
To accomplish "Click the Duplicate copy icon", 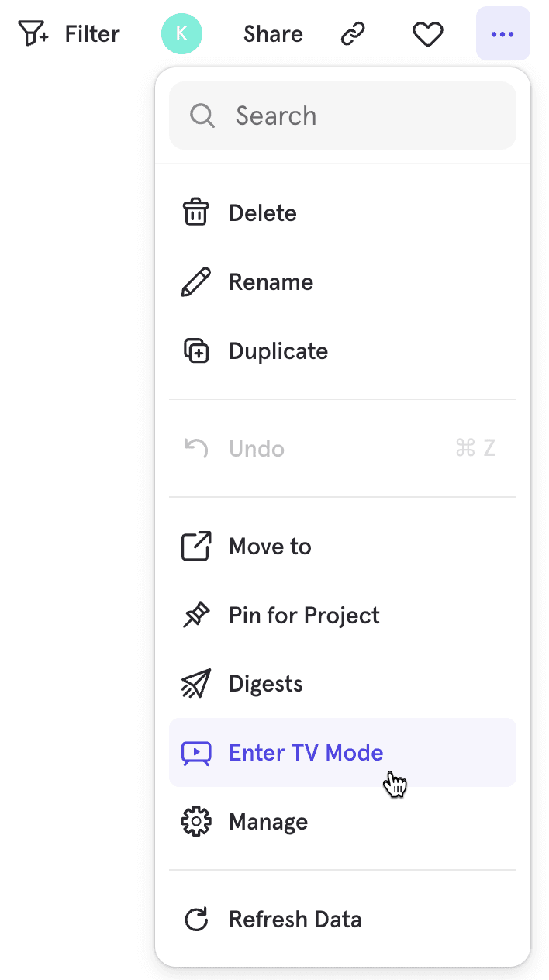I will tap(195, 351).
